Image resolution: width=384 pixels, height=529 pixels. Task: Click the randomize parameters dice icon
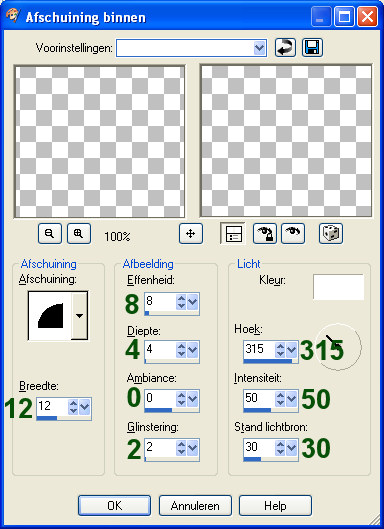[331, 233]
